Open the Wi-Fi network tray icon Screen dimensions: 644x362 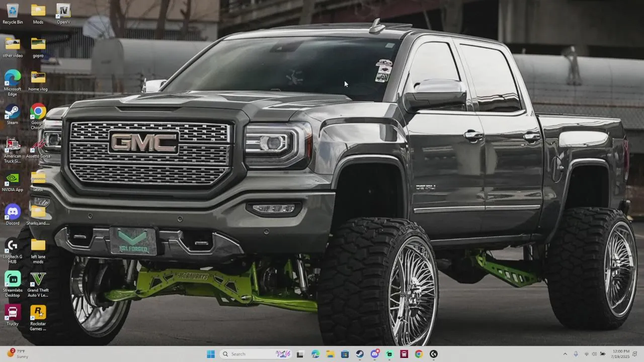587,354
